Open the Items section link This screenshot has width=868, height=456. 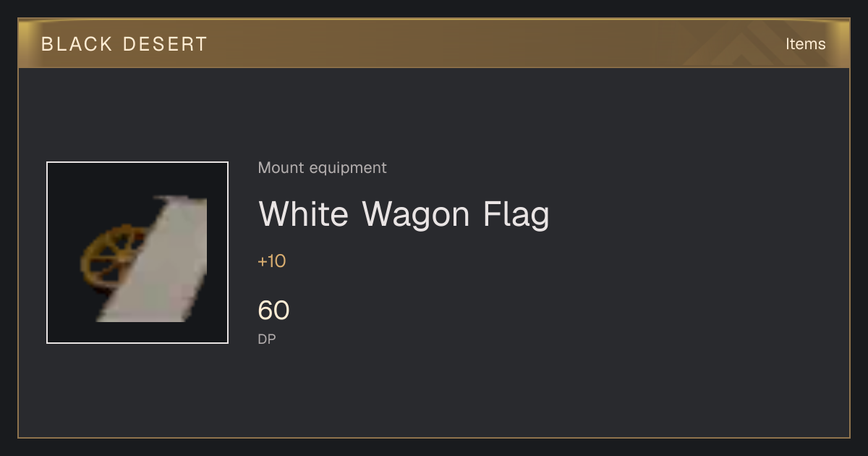[x=805, y=43]
